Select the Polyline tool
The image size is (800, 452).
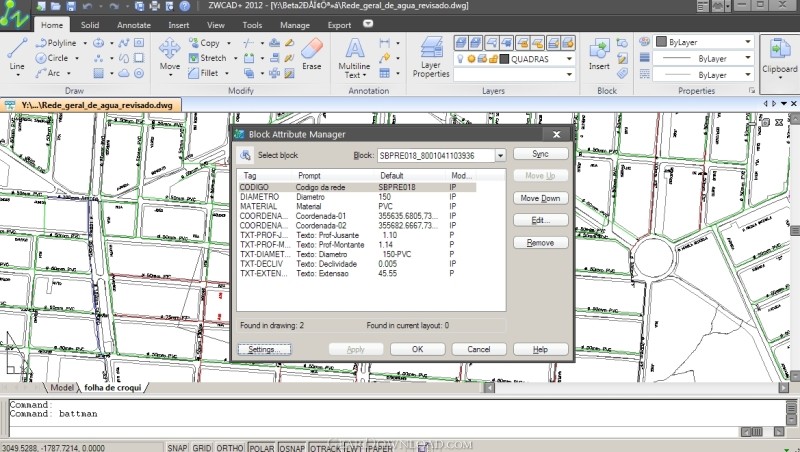[x=56, y=43]
